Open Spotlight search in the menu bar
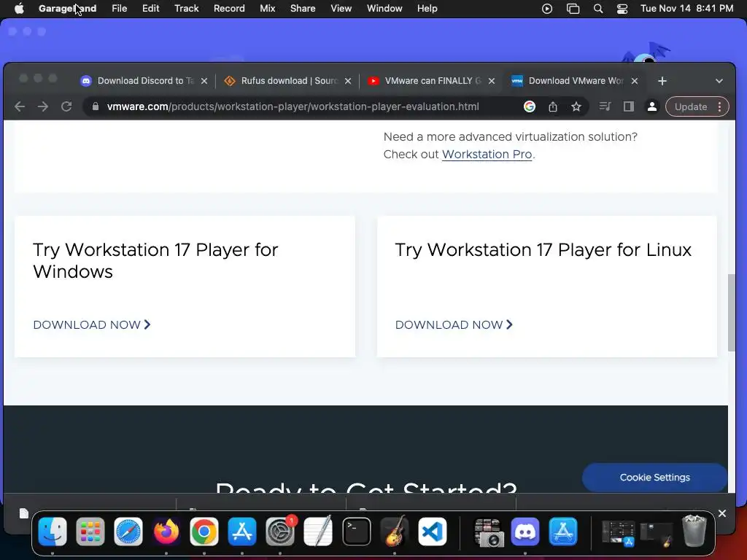This screenshot has height=560, width=747. click(598, 9)
